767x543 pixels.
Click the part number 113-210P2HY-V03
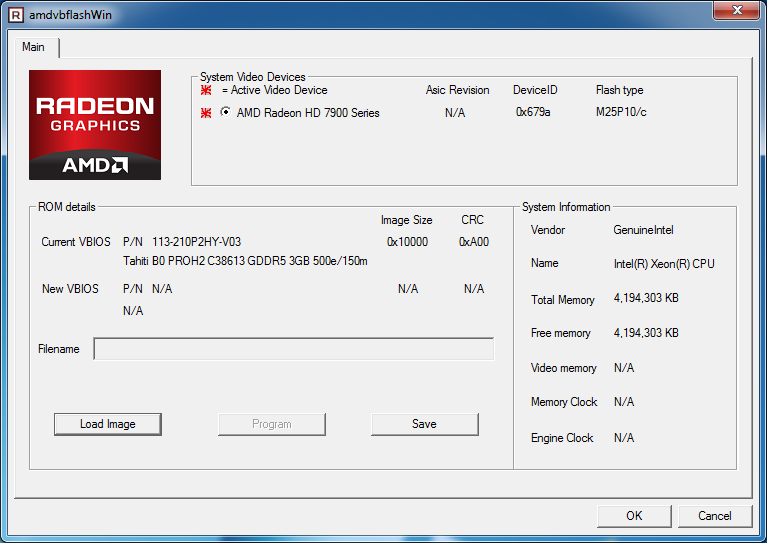tap(197, 242)
